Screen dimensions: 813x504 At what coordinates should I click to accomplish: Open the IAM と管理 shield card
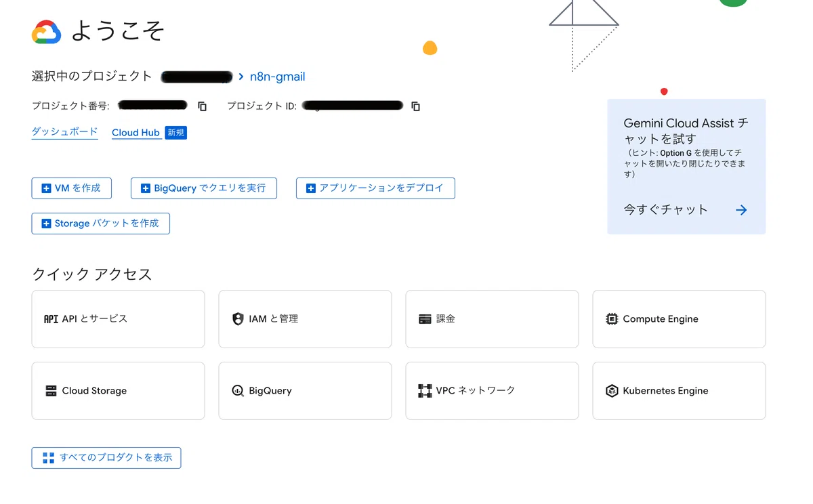pyautogui.click(x=305, y=319)
